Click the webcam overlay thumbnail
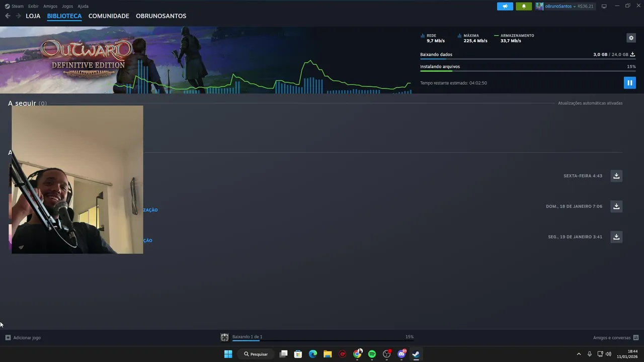 [77, 179]
